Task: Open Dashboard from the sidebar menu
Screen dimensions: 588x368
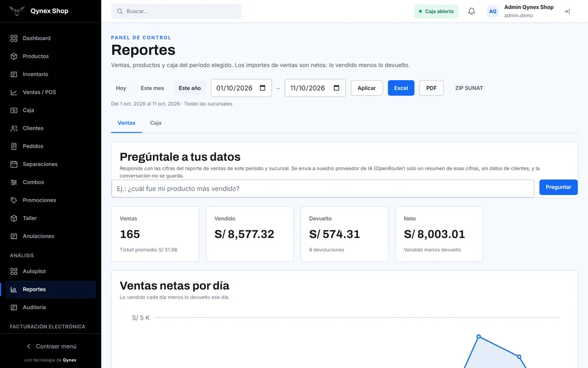Action: click(50, 38)
